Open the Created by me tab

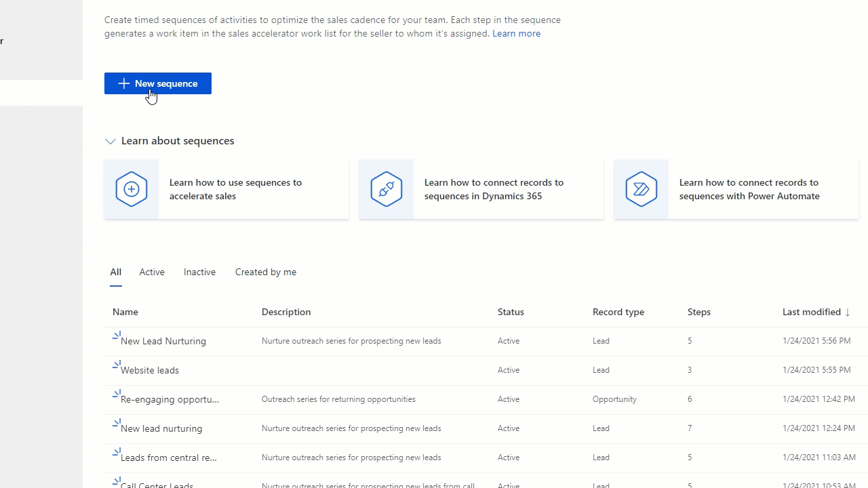265,272
